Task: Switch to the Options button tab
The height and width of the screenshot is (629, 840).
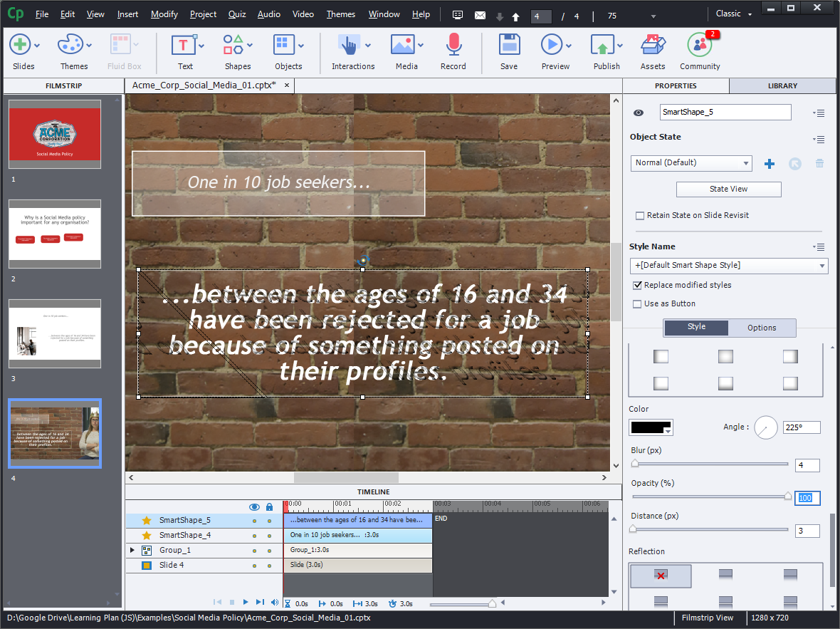Action: [761, 328]
